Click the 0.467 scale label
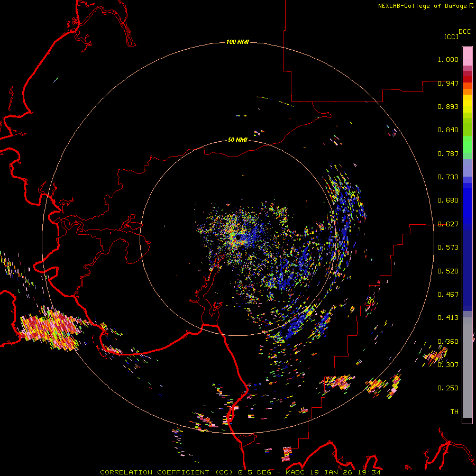The width and height of the screenshot is (476, 476). click(x=448, y=295)
